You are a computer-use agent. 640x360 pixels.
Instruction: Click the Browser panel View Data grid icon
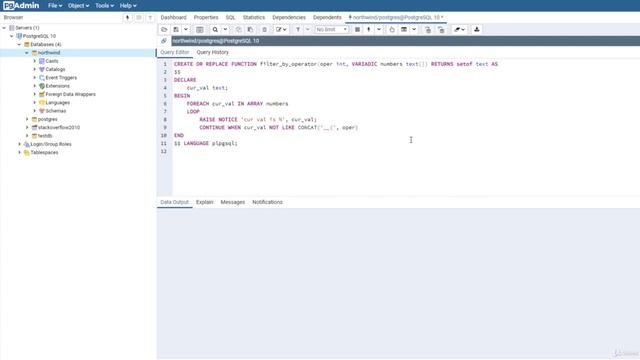(139, 18)
